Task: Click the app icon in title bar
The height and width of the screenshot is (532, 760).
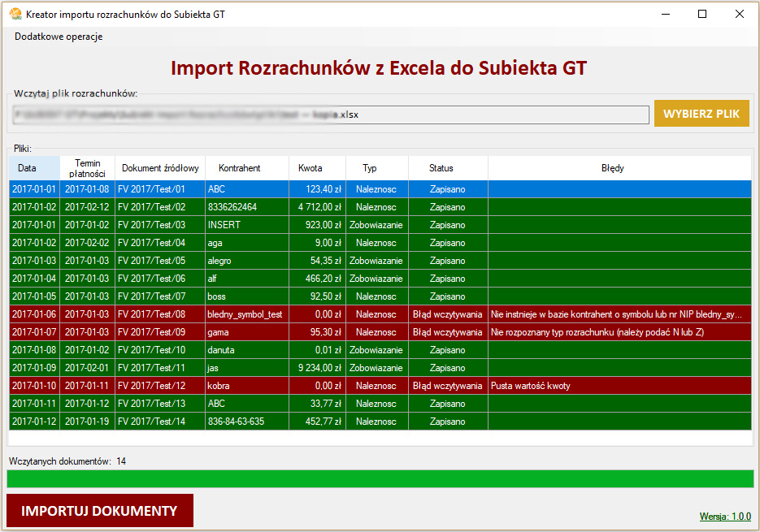Action: [x=15, y=14]
